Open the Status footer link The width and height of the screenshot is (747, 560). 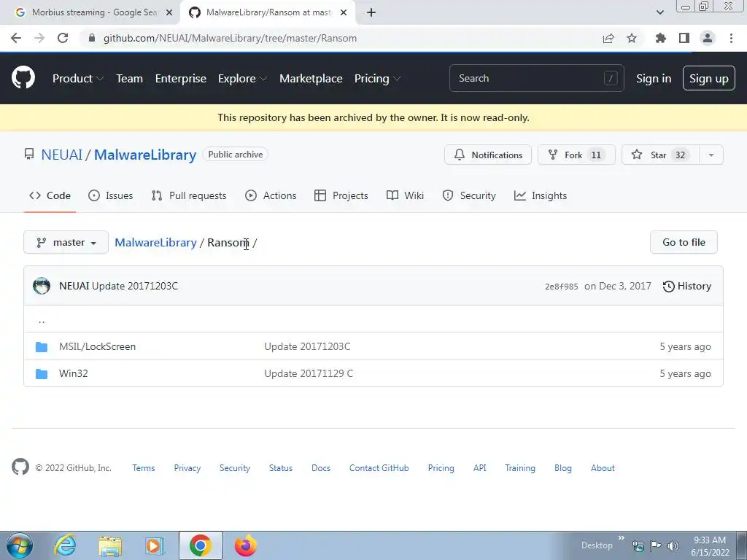tap(281, 468)
